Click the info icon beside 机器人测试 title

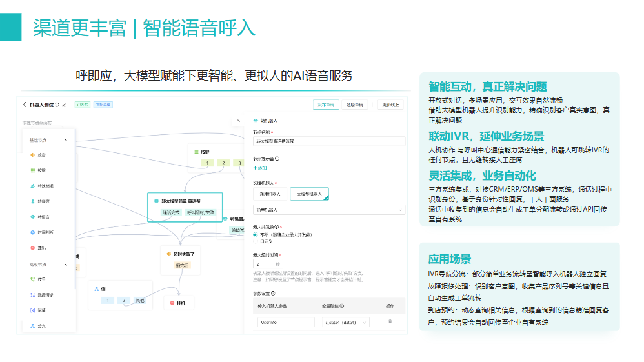point(57,105)
